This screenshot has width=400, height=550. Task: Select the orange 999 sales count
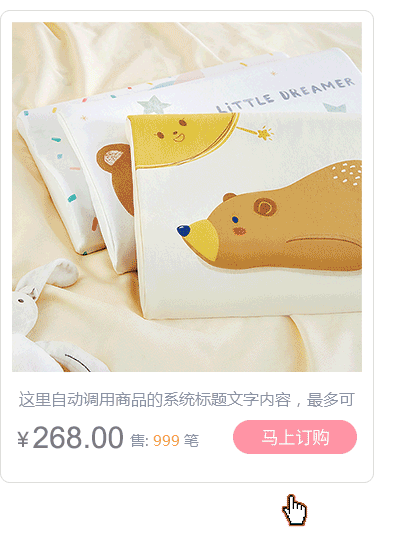point(166,441)
